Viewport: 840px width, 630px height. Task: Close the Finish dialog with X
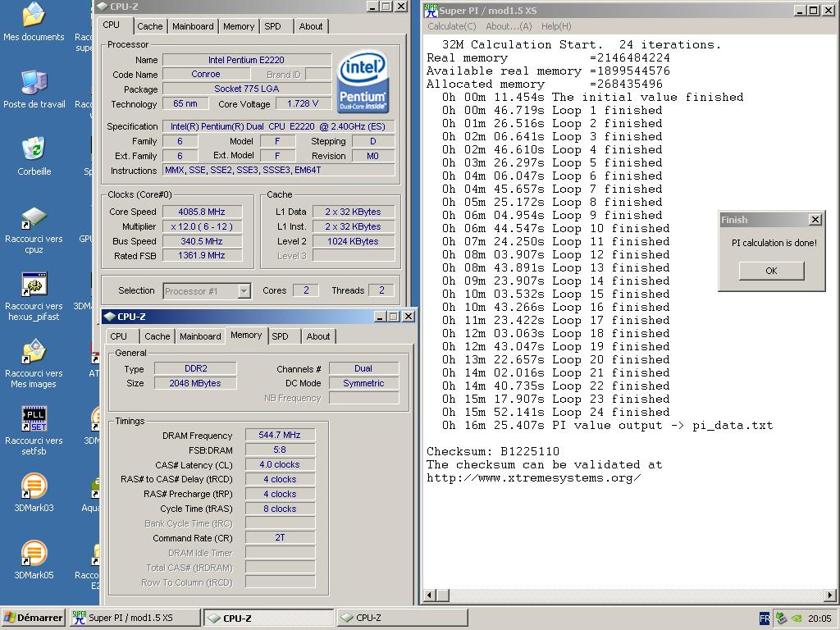(x=815, y=220)
